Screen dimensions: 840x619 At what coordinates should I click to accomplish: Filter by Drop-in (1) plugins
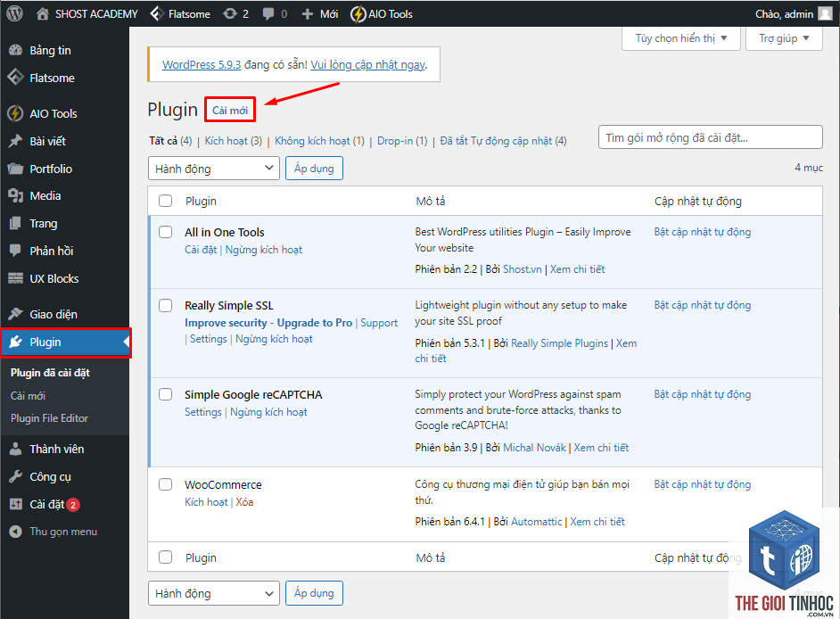point(402,140)
